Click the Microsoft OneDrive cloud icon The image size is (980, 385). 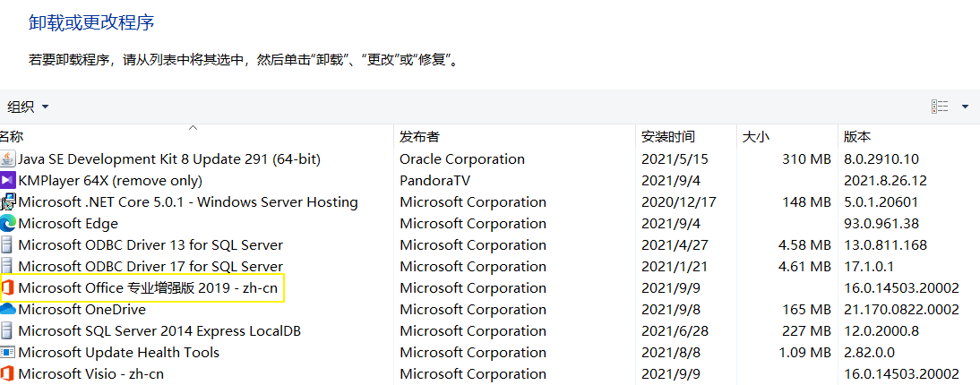click(7, 310)
